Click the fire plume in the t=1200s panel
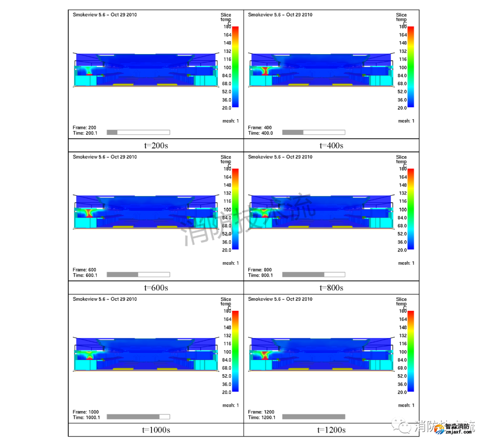Viewport: 491px width, 448px height. [264, 354]
